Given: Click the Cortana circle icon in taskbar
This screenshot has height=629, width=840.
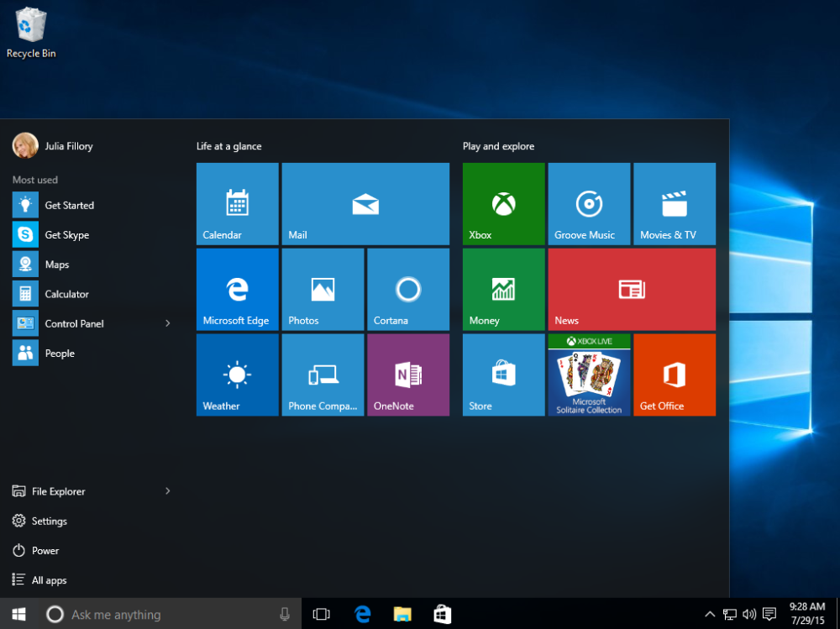Looking at the screenshot, I should [55, 614].
